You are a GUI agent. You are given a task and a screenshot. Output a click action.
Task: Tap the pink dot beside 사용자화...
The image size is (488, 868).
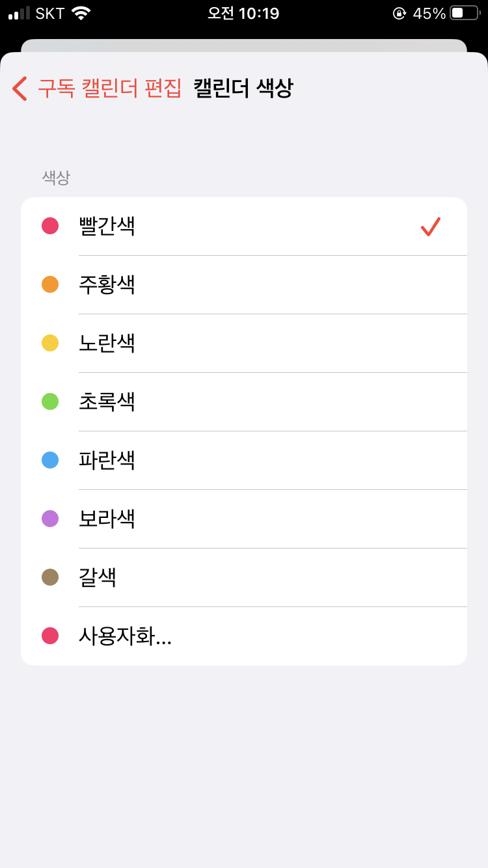click(50, 636)
